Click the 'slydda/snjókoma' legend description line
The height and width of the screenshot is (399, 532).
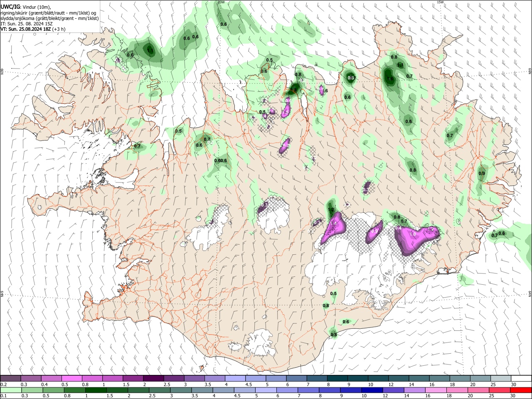pyautogui.click(x=49, y=18)
